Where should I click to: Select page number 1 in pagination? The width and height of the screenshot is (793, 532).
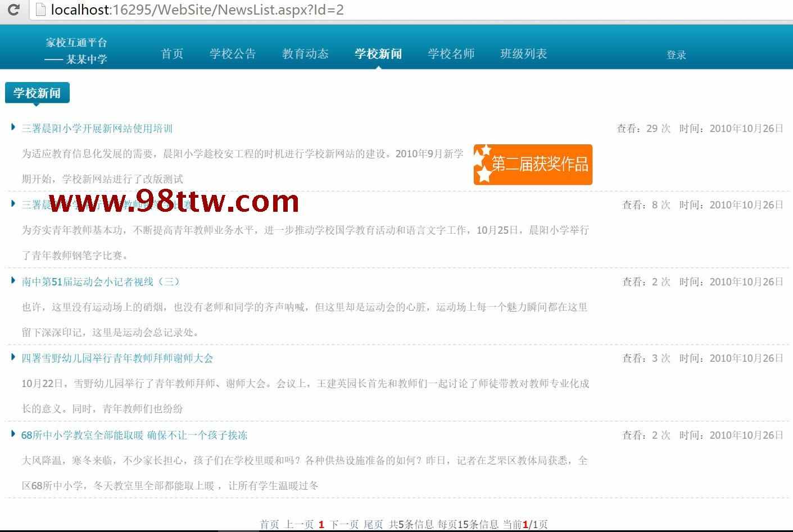click(x=321, y=524)
